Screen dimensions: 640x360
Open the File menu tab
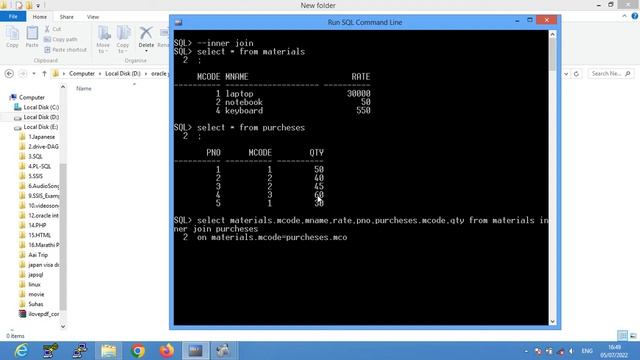coord(13,17)
